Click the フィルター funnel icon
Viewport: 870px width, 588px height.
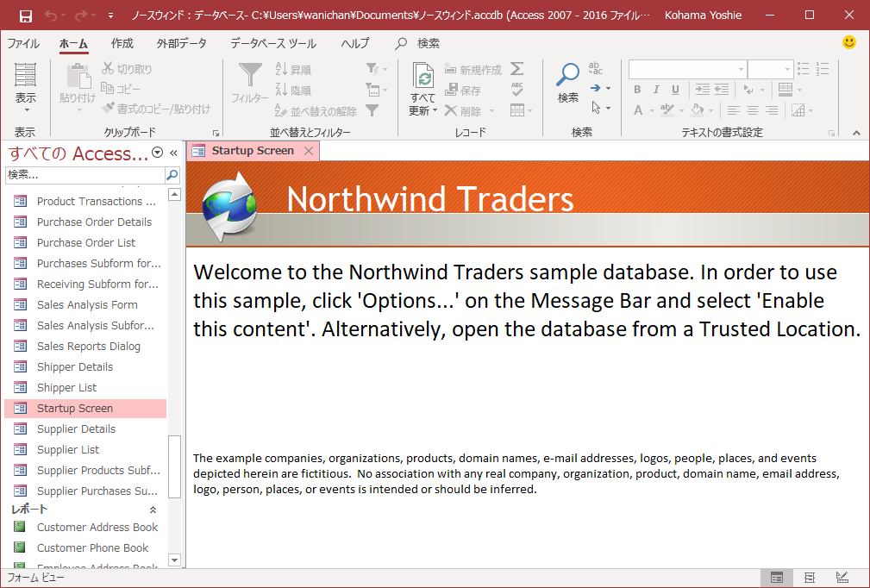[x=250, y=75]
